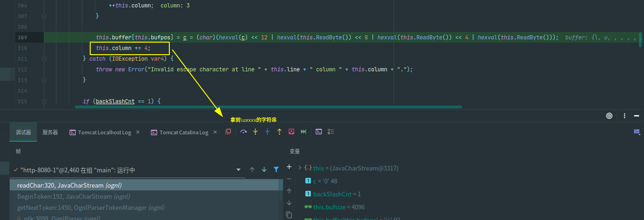Open the Evaluate Expression console icon
The height and width of the screenshot is (220, 644).
(319, 132)
